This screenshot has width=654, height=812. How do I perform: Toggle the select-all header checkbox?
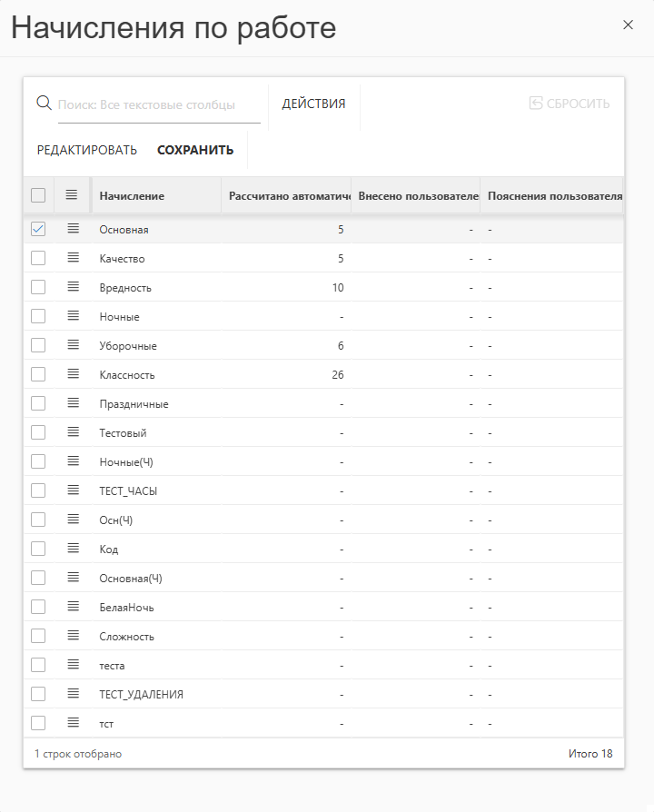(x=38, y=195)
